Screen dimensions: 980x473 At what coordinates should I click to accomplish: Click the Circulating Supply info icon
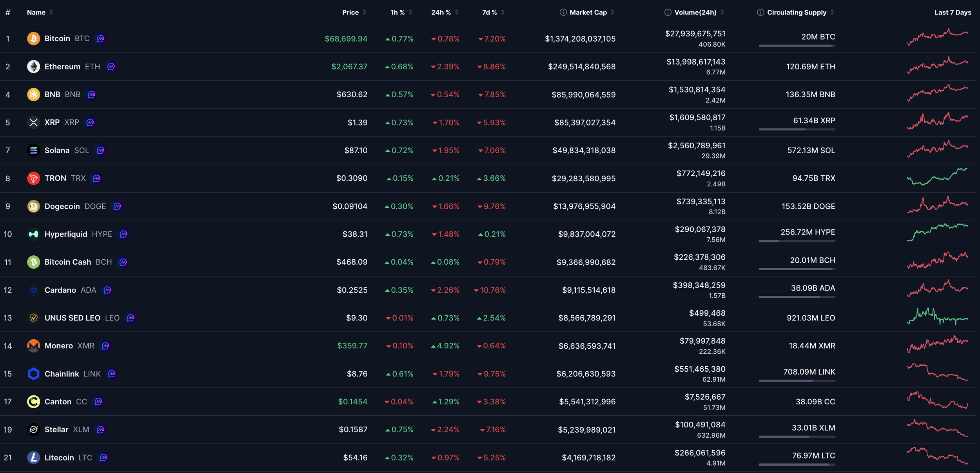pyautogui.click(x=760, y=13)
